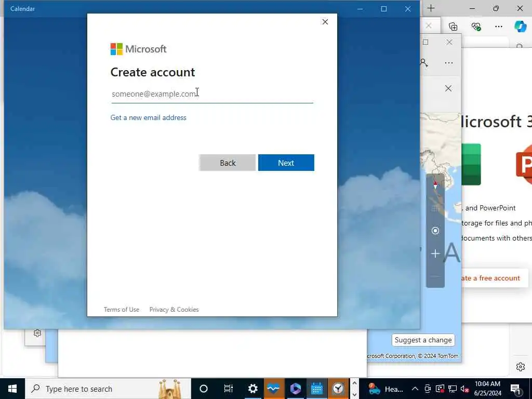Close the Create account dialog

tap(325, 22)
